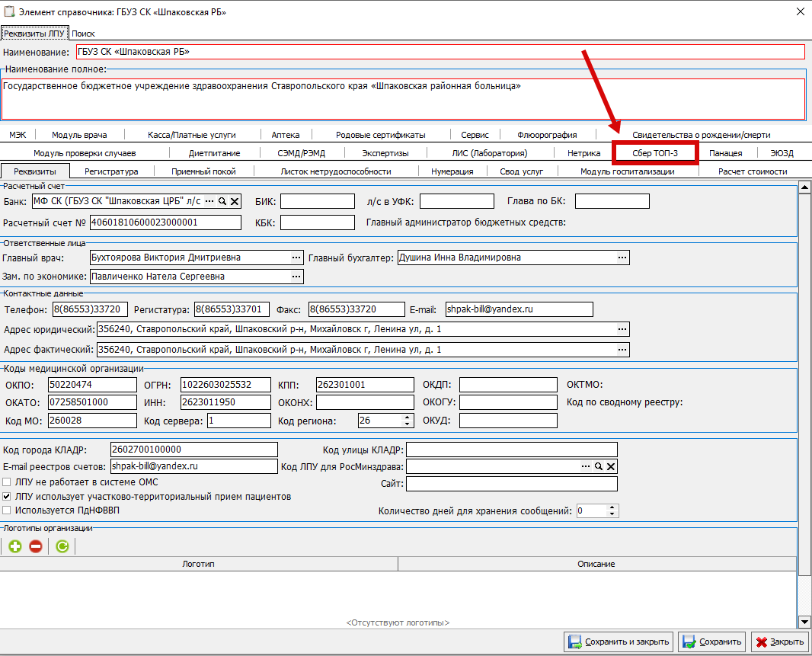Open the Главный врач selection ellipsis
The height and width of the screenshot is (656, 812).
click(x=296, y=258)
